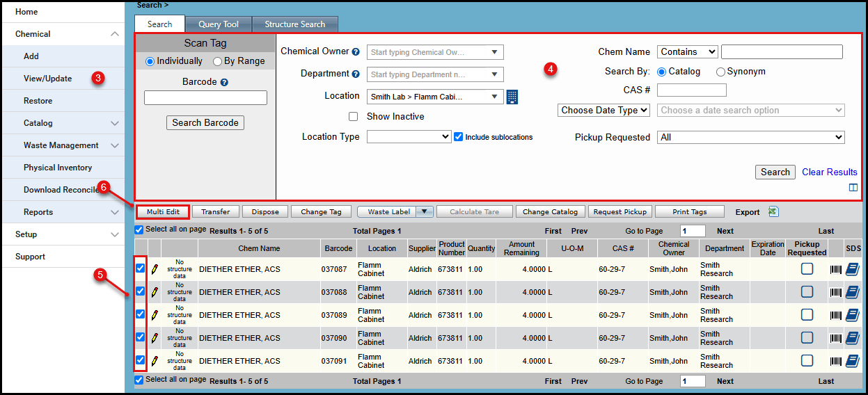Open the Location Type dropdown

[409, 137]
